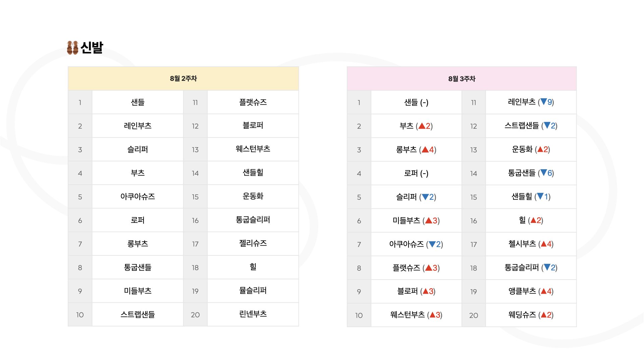Click the 신발 heading text
Viewport: 644px width, 362px height.
point(92,48)
